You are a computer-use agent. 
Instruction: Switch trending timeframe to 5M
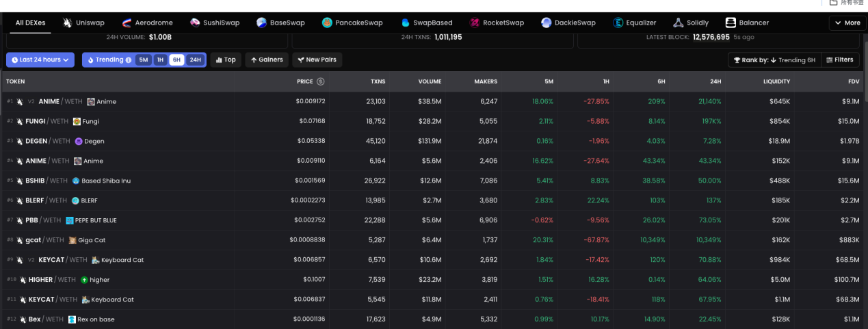pos(143,60)
